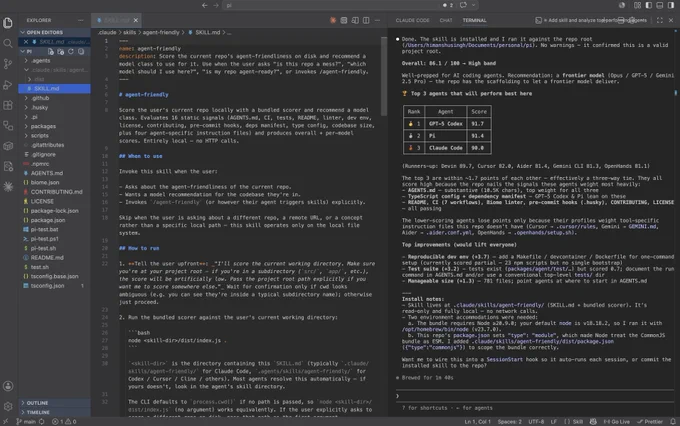Expand the packages folder
680x426 pixels.
(54, 126)
